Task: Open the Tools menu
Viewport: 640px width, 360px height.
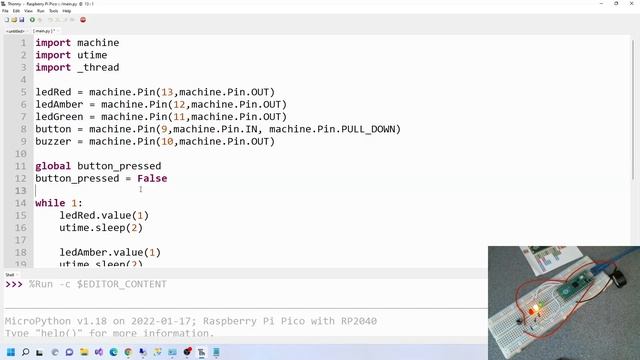Action: tap(53, 11)
